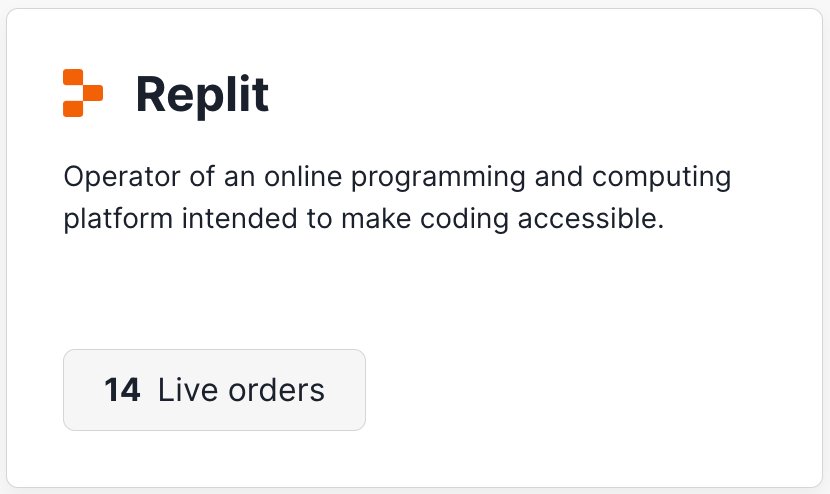
Task: Click the orange Replit logo icon
Action: [x=83, y=93]
